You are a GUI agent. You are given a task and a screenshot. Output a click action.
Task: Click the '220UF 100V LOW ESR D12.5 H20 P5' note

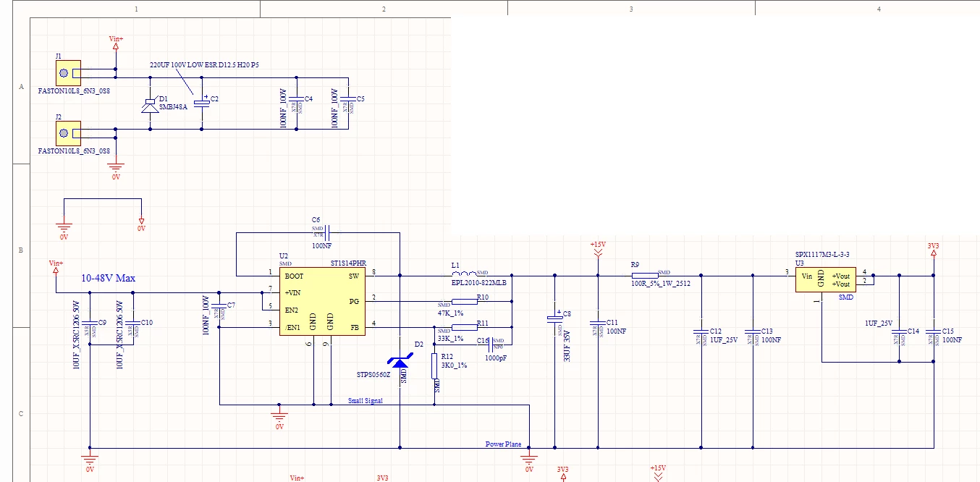pos(204,65)
